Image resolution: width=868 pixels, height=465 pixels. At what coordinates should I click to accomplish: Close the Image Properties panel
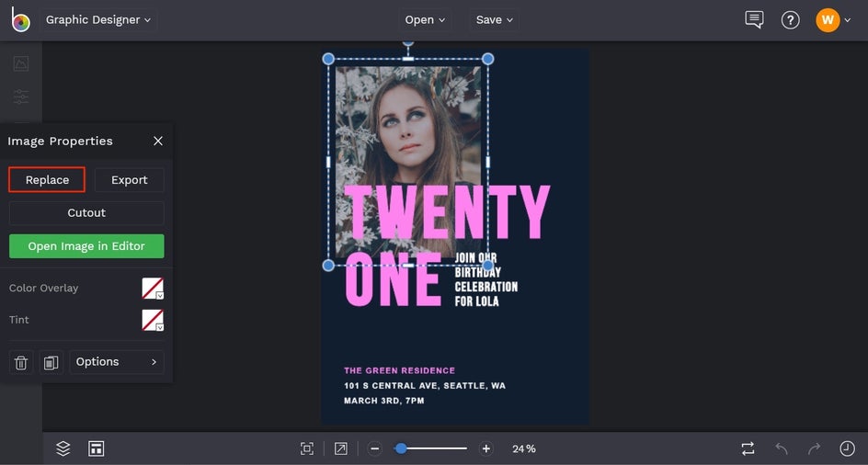point(158,142)
